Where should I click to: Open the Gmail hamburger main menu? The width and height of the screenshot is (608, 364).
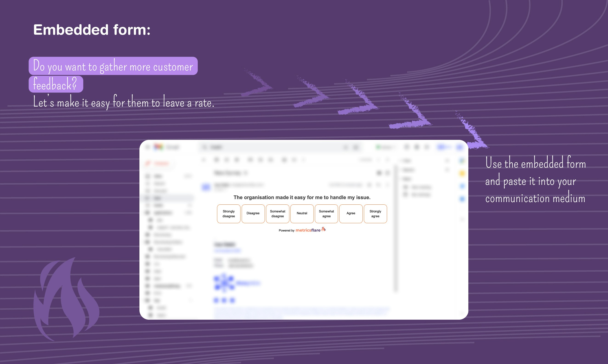point(148,147)
